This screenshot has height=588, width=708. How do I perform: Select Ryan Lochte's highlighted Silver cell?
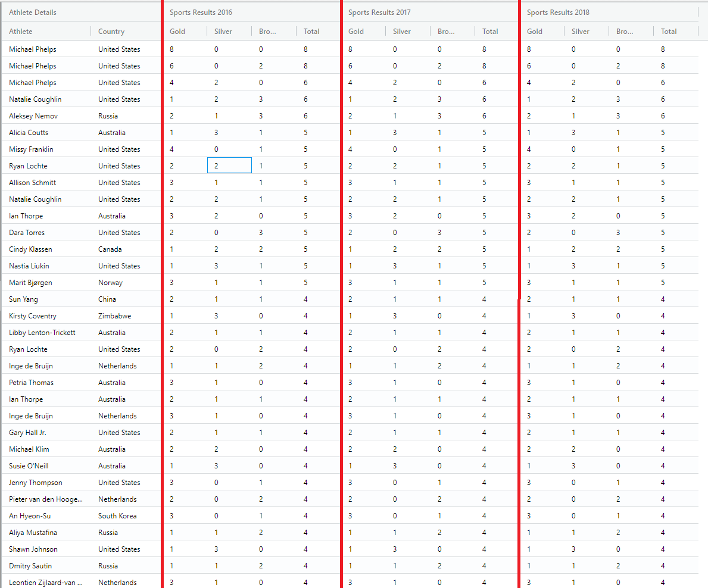tap(229, 165)
